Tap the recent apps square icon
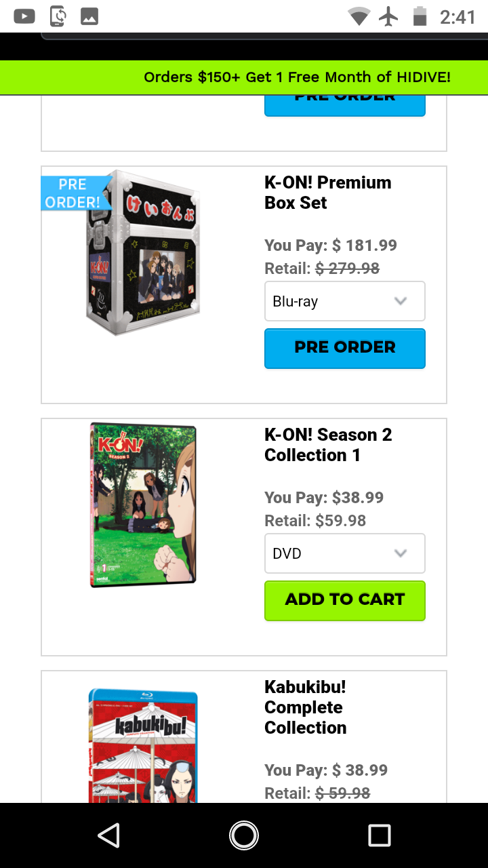Viewport: 488px width, 868px height. tap(380, 835)
